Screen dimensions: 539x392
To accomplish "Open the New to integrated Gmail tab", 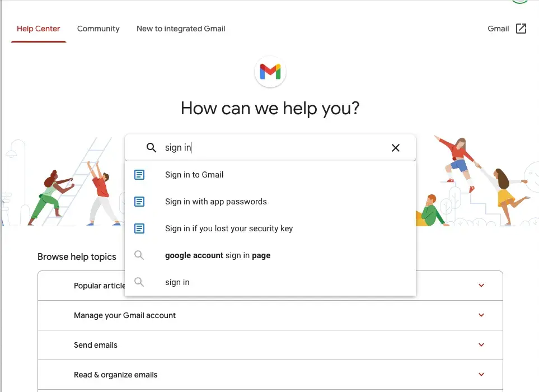I will [x=180, y=29].
